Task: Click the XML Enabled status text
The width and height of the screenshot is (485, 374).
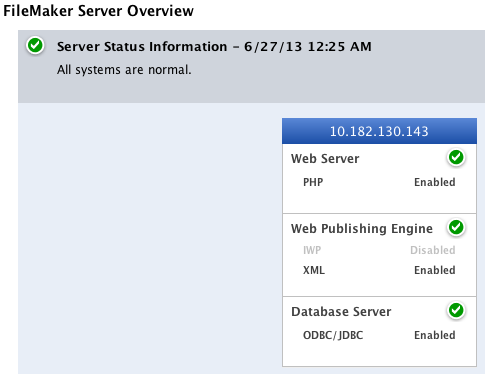Action: pyautogui.click(x=435, y=270)
